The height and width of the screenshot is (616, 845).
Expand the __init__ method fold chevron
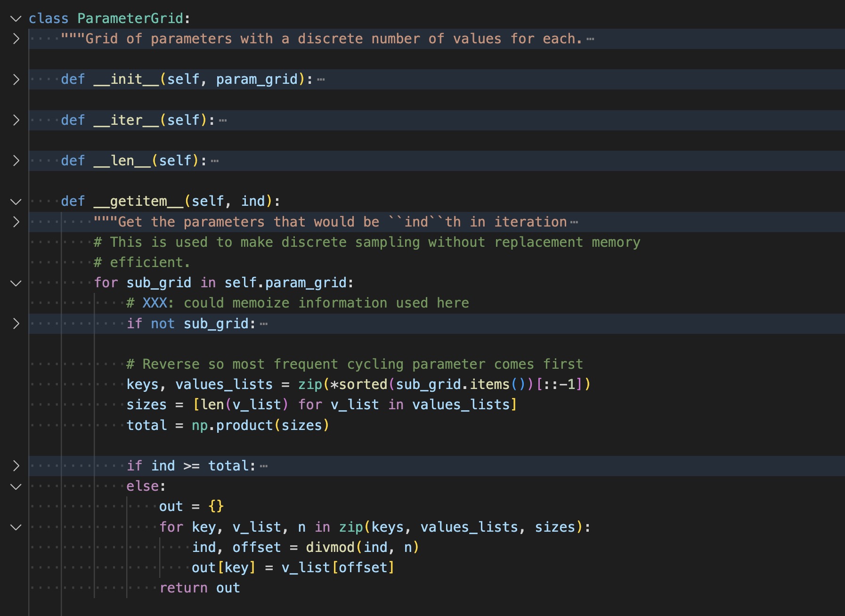[x=16, y=79]
